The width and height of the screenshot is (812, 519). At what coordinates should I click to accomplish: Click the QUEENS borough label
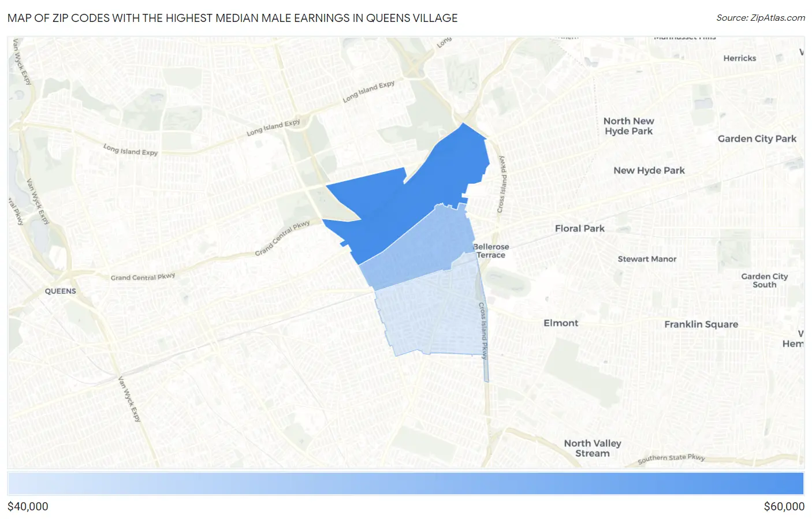click(x=61, y=291)
